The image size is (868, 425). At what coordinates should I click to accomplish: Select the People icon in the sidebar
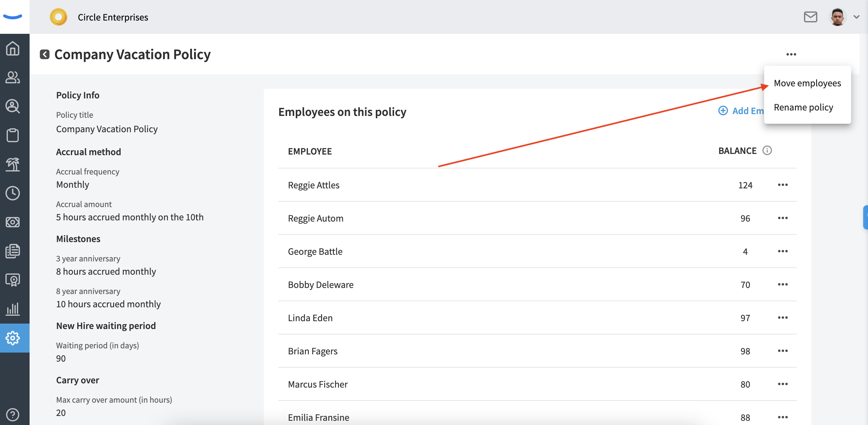[x=13, y=78]
